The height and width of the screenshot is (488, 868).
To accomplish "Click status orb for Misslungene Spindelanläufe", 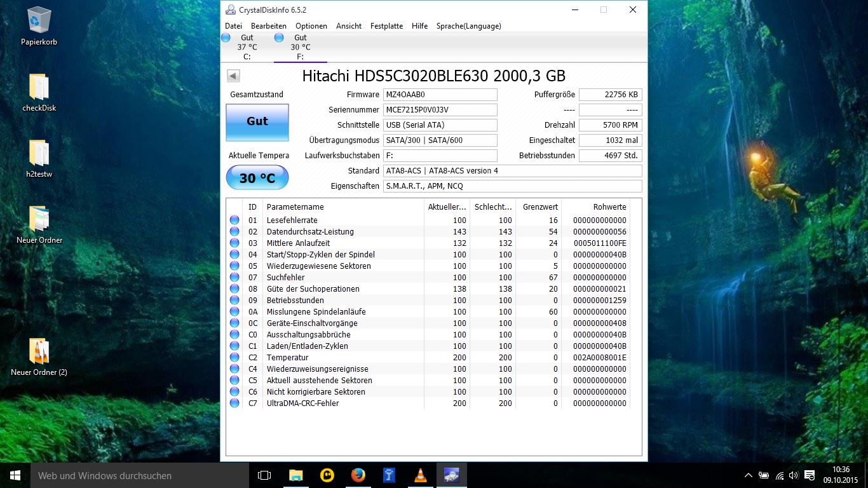I will pos(234,312).
